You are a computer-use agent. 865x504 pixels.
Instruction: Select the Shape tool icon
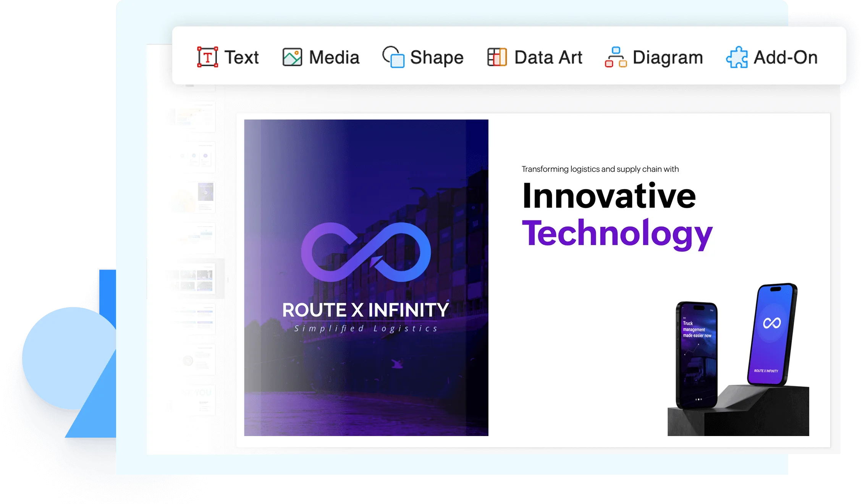393,57
